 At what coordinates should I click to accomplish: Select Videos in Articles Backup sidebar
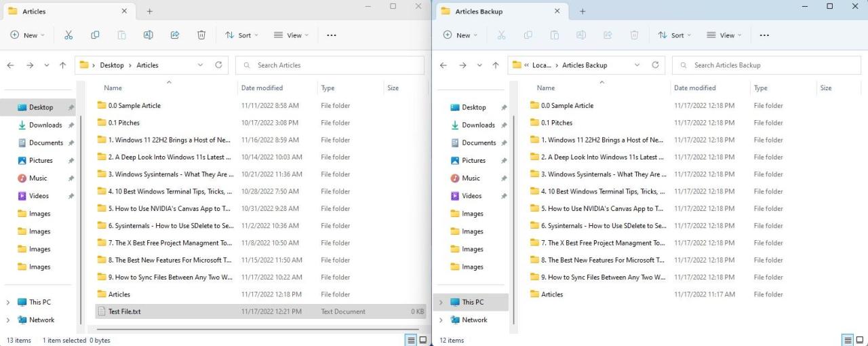pyautogui.click(x=471, y=195)
